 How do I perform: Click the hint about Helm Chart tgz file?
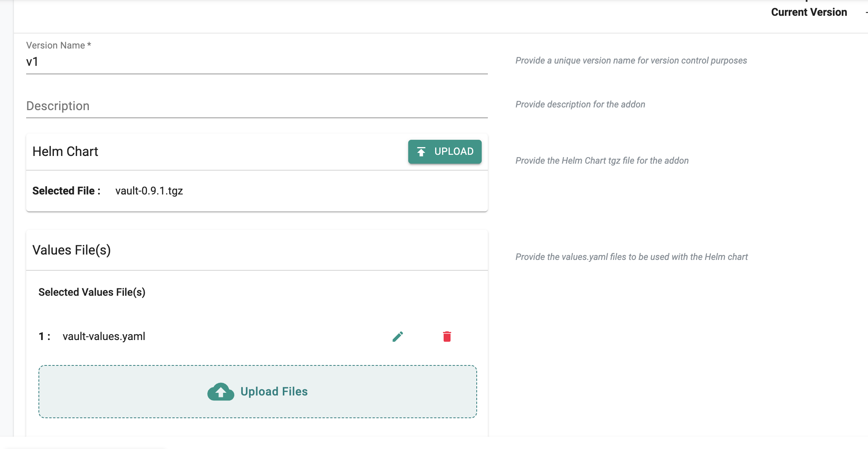click(x=602, y=161)
